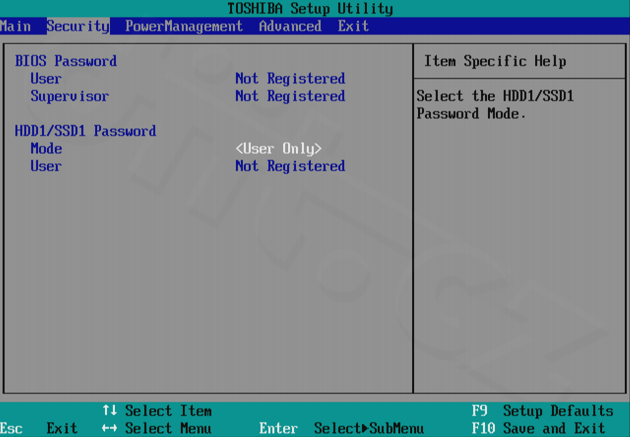Select the BIOS Password heading
Viewport: 630px width, 437px height.
[66, 61]
